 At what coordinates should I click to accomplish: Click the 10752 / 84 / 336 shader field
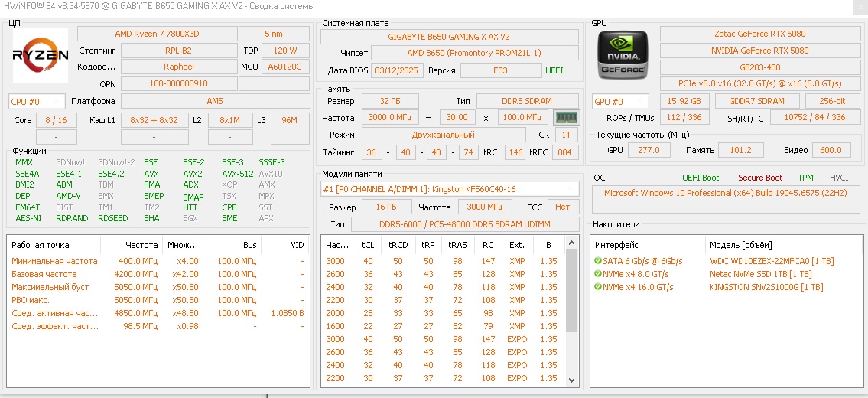pyautogui.click(x=815, y=118)
